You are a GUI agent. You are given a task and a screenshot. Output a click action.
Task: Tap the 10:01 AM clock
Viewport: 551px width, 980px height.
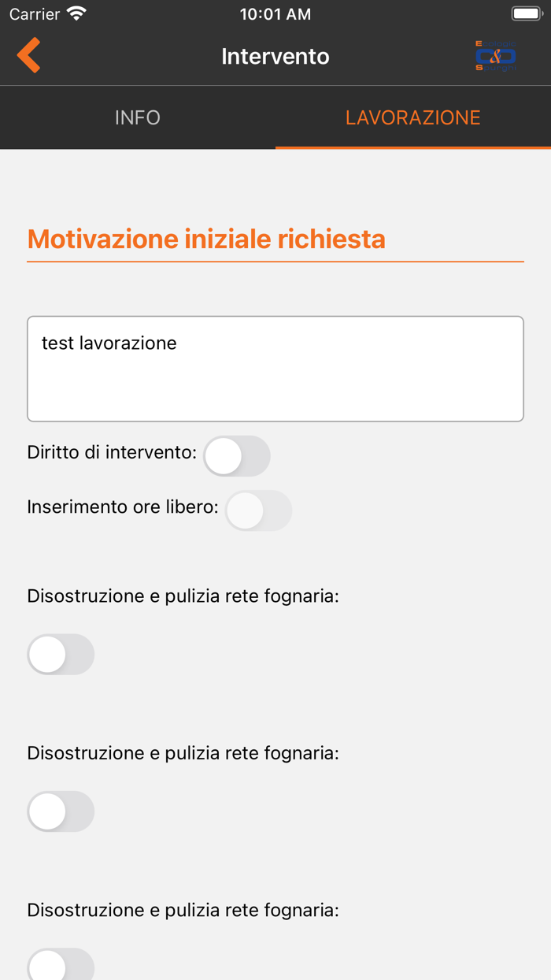275,14
